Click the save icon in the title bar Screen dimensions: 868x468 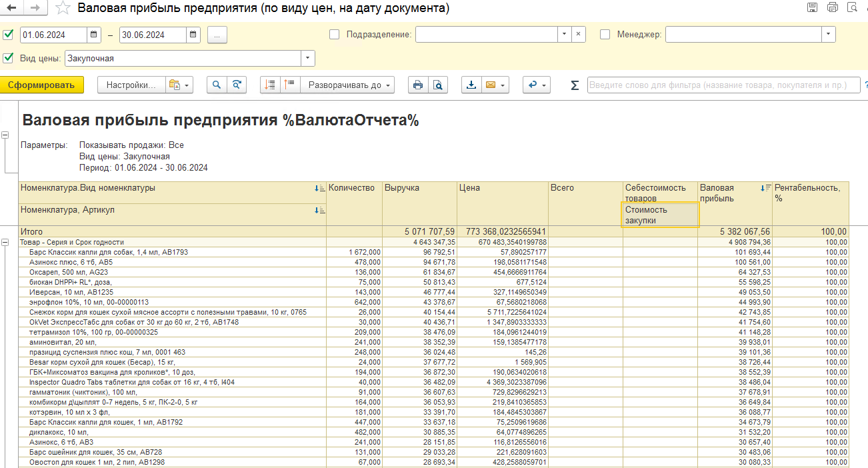tap(812, 8)
